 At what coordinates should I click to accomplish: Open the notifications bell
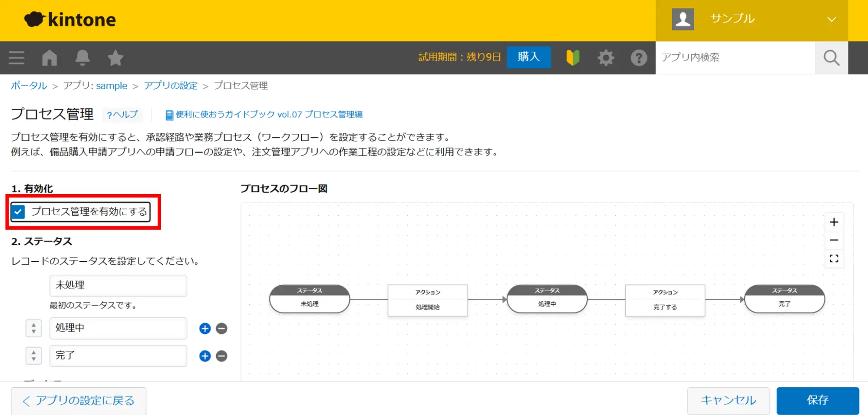[83, 58]
